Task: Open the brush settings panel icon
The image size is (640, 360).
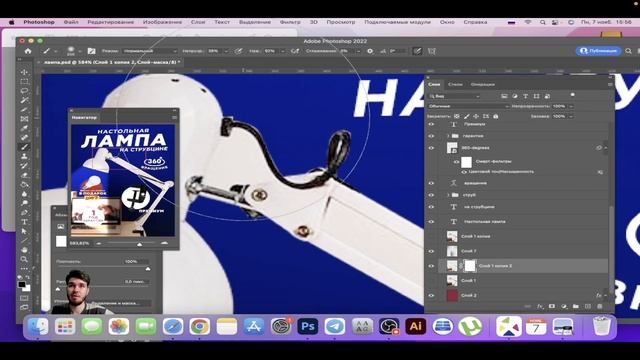Action: (x=91, y=51)
